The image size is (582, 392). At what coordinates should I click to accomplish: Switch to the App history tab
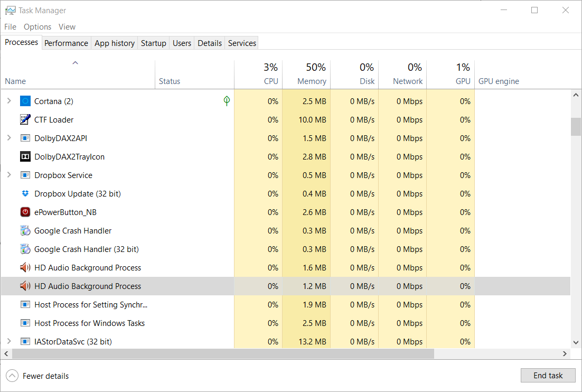click(114, 43)
